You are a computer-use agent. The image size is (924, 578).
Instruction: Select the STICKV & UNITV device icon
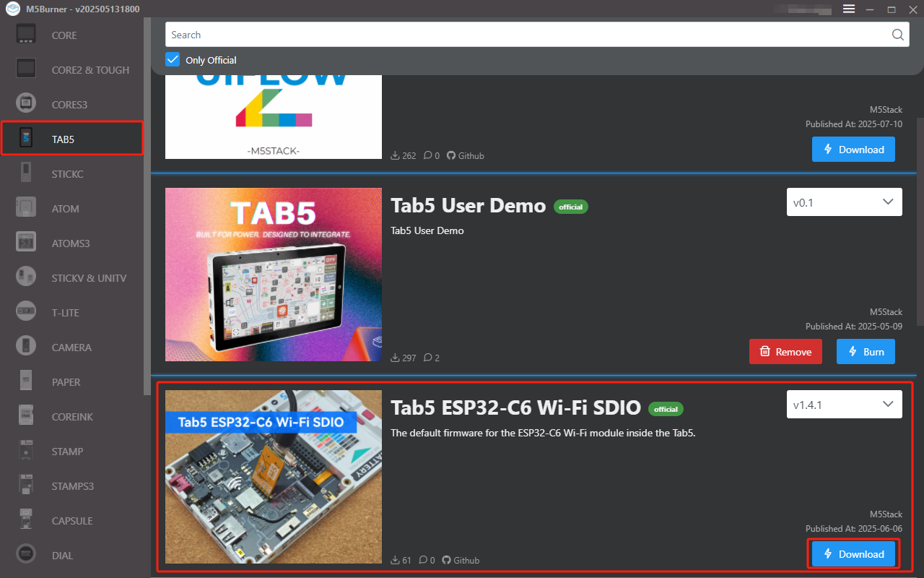[x=26, y=277]
